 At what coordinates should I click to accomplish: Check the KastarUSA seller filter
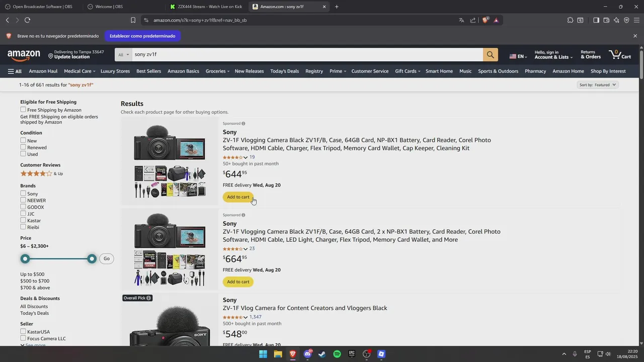click(23, 331)
